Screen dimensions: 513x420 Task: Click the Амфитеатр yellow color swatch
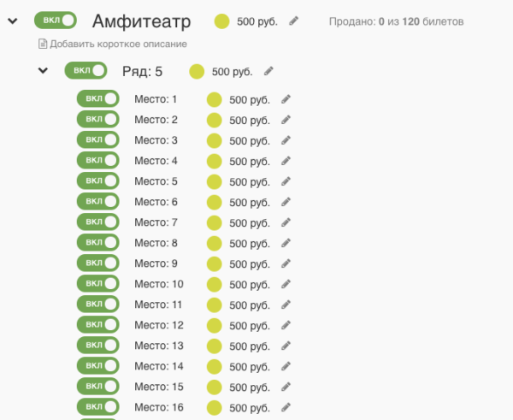coord(221,21)
